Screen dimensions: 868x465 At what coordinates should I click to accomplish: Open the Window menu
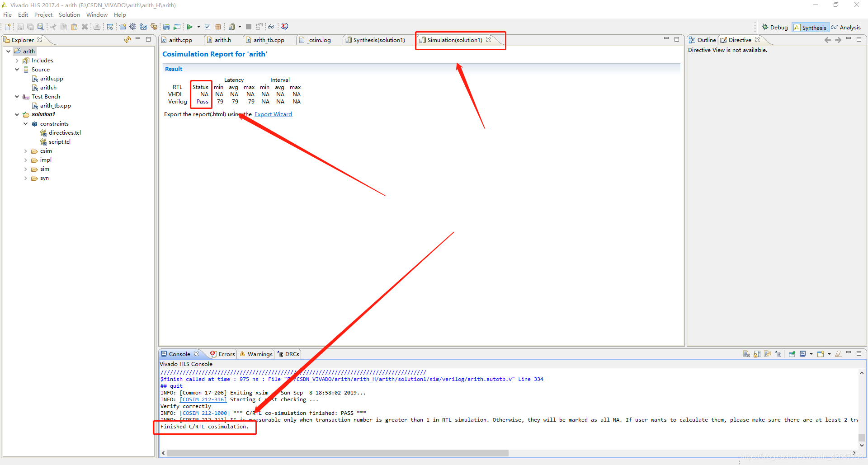click(x=97, y=15)
